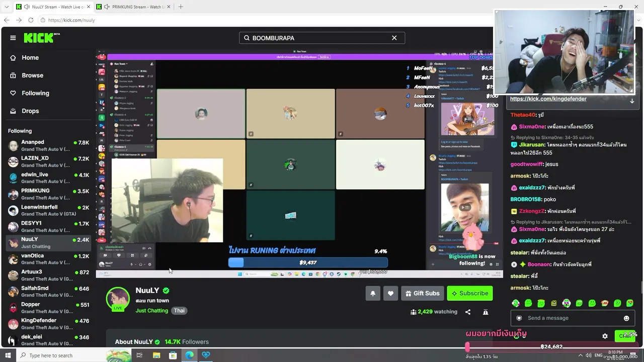Click the report siren icon
The height and width of the screenshot is (362, 644).
[x=486, y=312]
